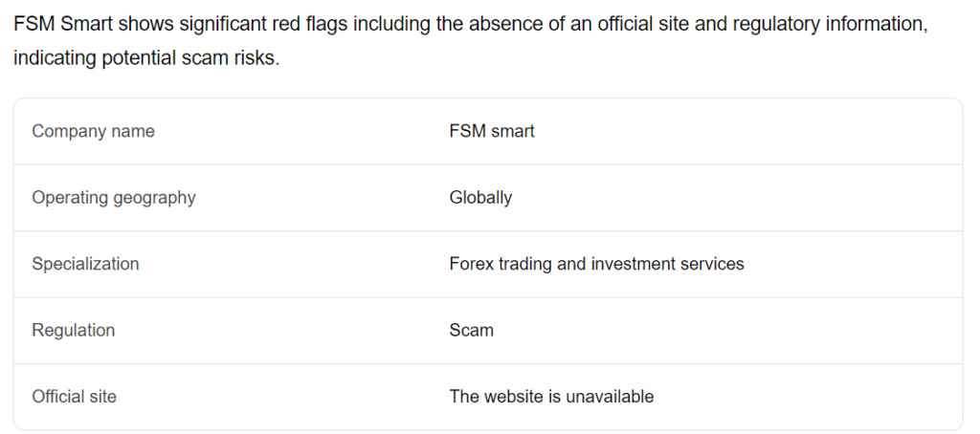Click the 'Specialization' label

85,264
